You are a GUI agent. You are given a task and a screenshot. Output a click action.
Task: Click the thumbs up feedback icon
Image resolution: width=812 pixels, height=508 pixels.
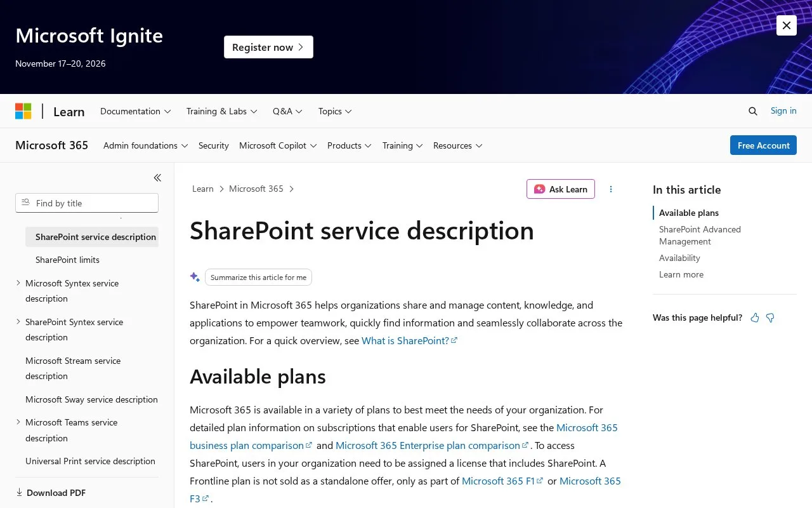(x=755, y=317)
